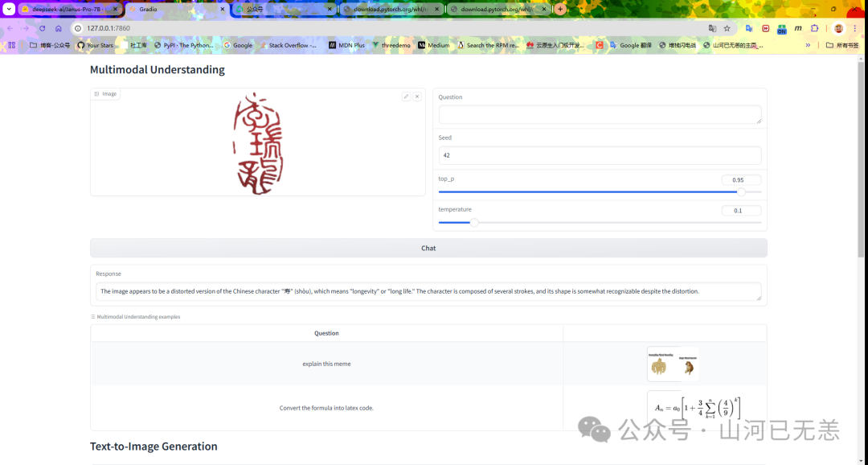Open the Google Translate extension icon
868x465 pixels.
pyautogui.click(x=749, y=28)
